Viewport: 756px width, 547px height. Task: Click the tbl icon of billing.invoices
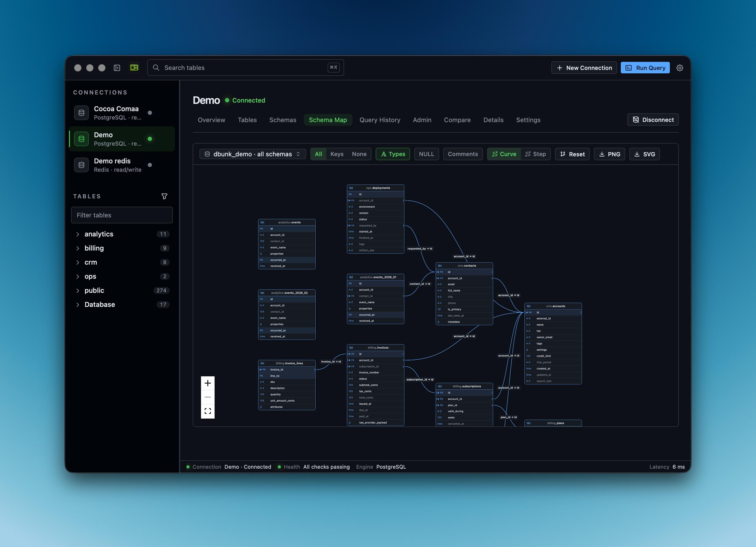(x=351, y=348)
